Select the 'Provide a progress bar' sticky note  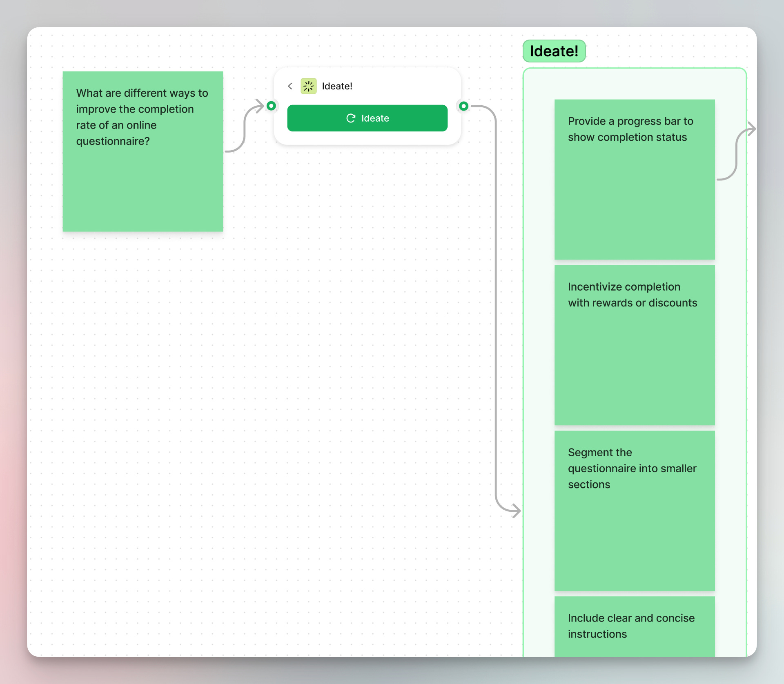click(635, 178)
